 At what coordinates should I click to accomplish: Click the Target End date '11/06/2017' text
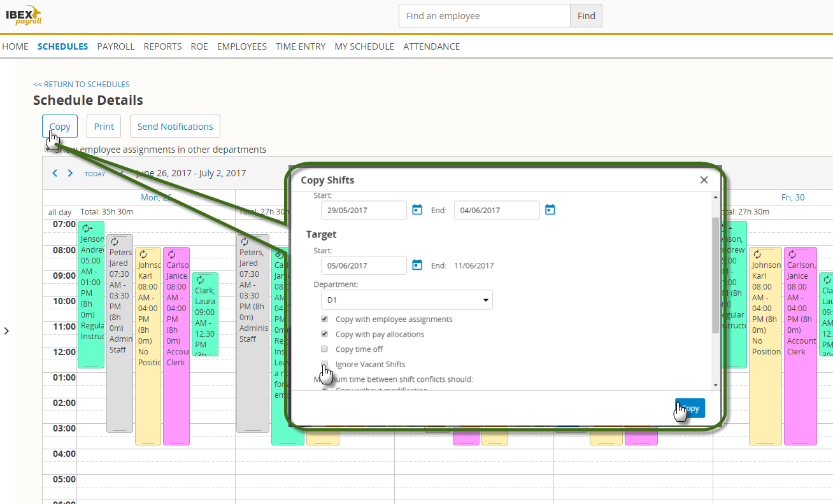click(474, 265)
